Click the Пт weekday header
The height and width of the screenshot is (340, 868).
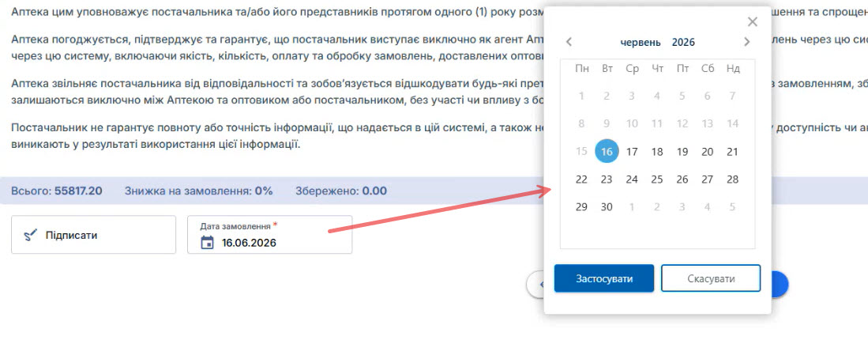[682, 69]
